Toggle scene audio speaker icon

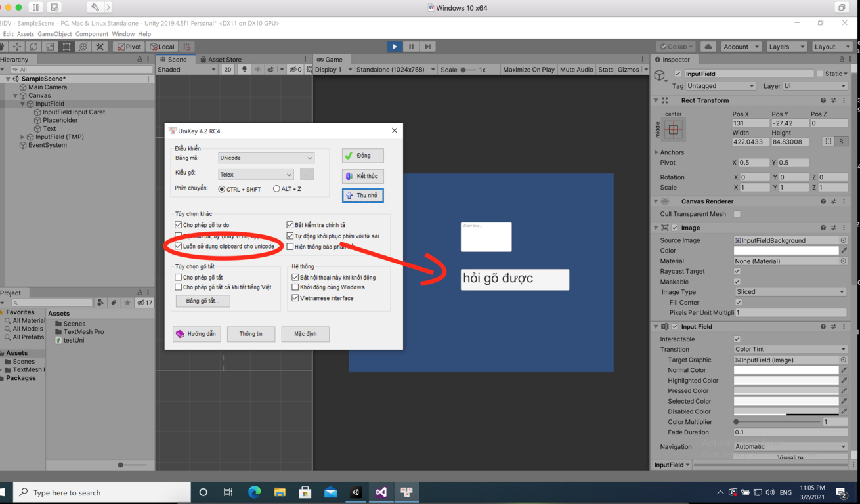tap(257, 70)
